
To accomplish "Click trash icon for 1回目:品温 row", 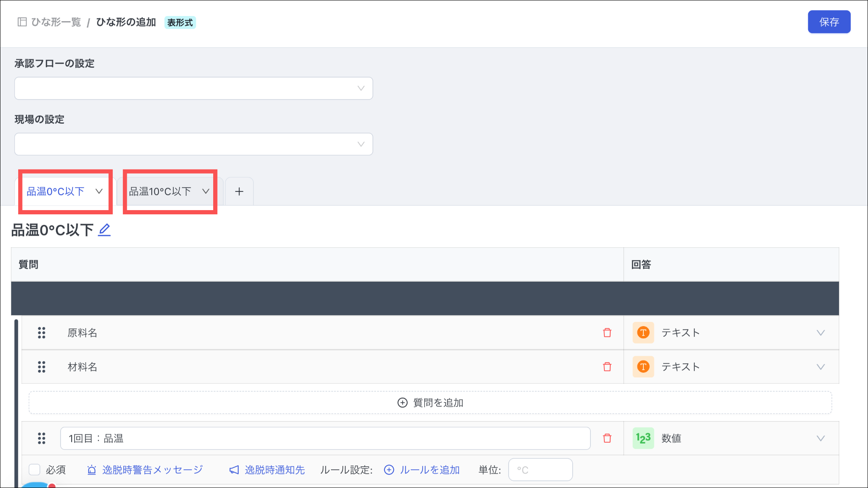I will tap(607, 438).
